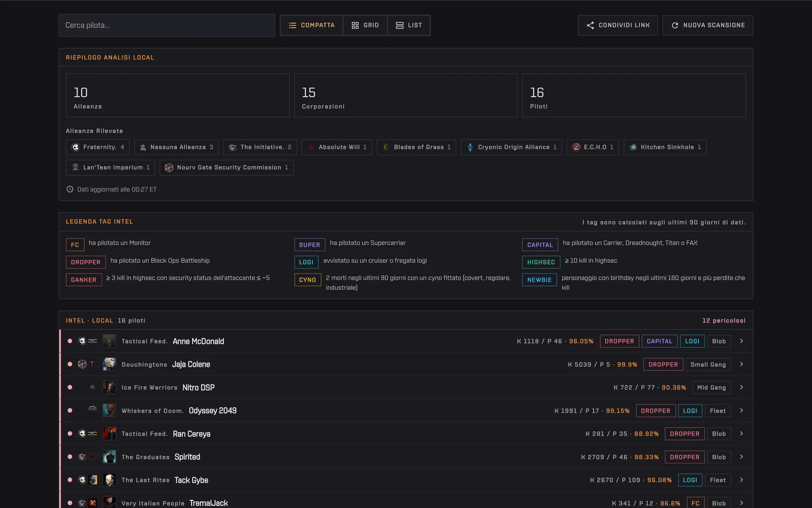
Task: Expand Nitro DSP row chevron
Action: point(741,388)
